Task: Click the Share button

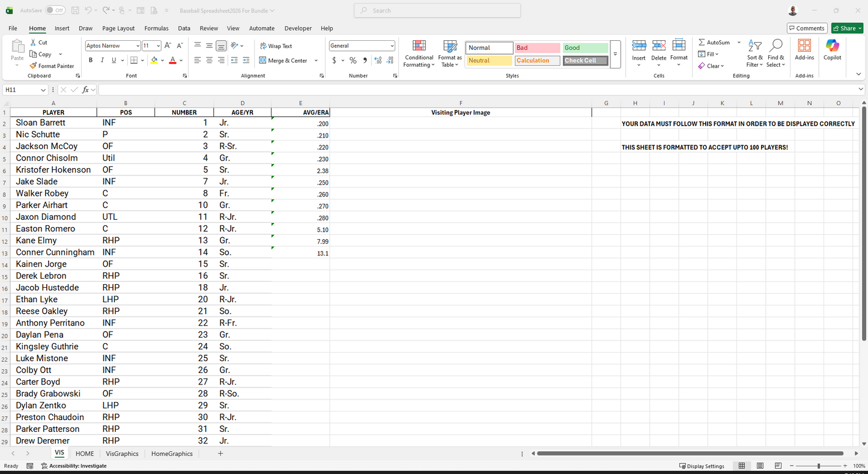Action: tap(847, 28)
